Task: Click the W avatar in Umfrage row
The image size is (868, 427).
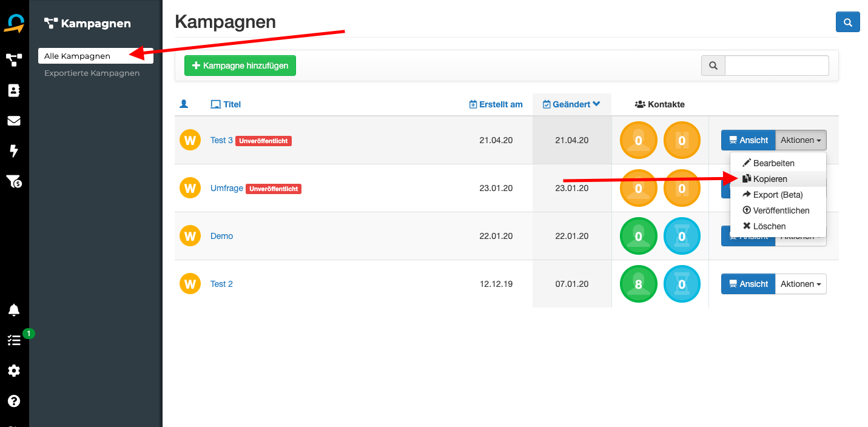Action: tap(190, 188)
